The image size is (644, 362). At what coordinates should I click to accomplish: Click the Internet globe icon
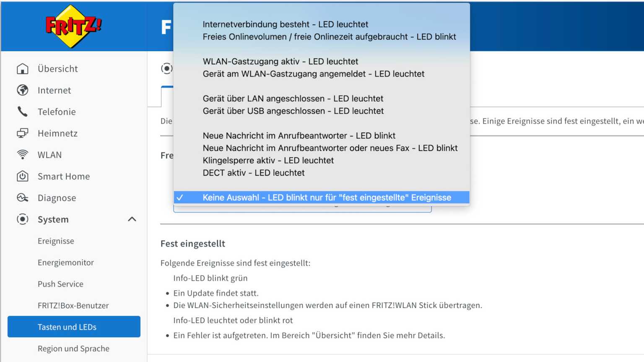[23, 90]
